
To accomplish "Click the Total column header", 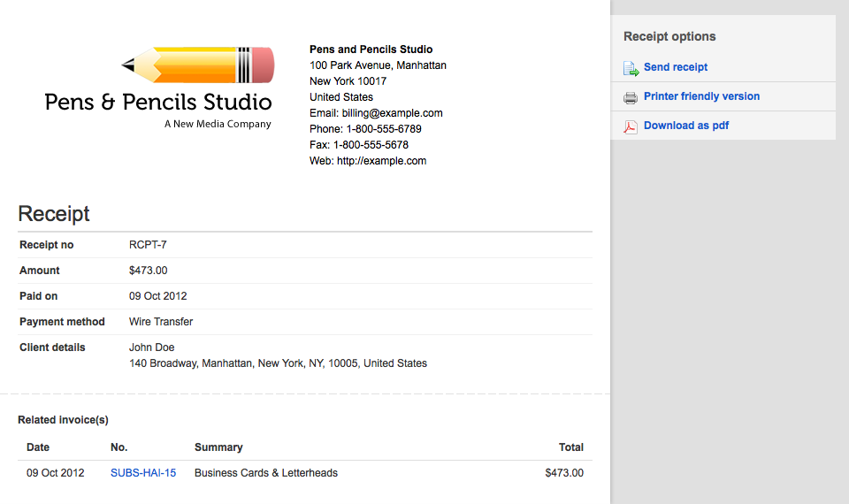I will (x=570, y=447).
